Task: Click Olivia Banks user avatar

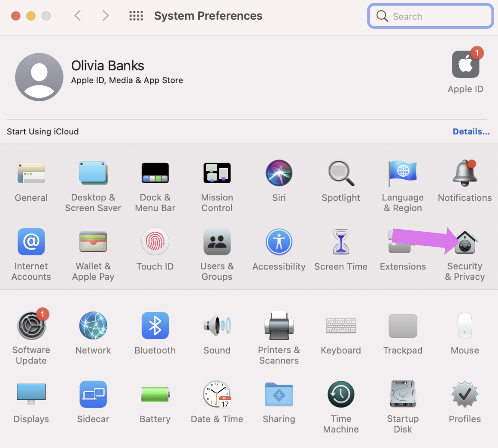Action: (39, 77)
